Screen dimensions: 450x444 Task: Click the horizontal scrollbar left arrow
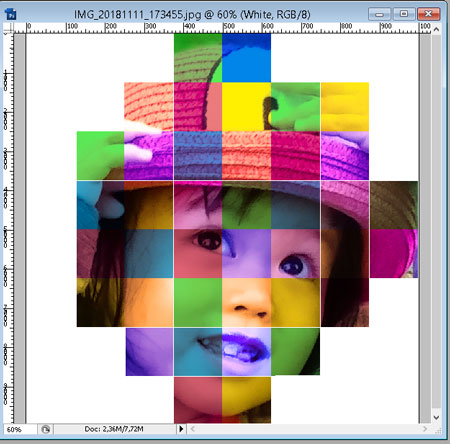(x=193, y=429)
